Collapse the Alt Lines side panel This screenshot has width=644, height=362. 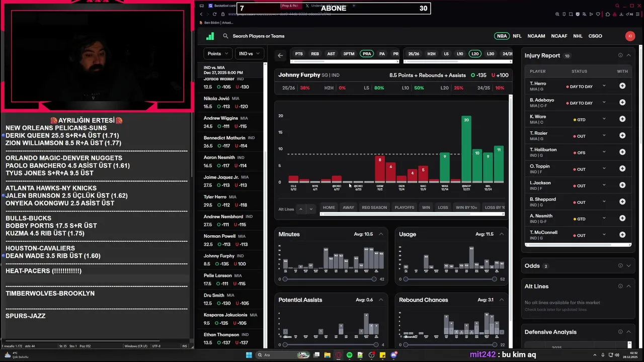628,286
